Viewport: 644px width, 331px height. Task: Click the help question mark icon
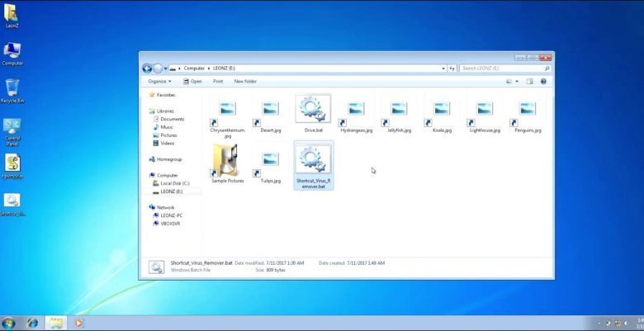(543, 82)
